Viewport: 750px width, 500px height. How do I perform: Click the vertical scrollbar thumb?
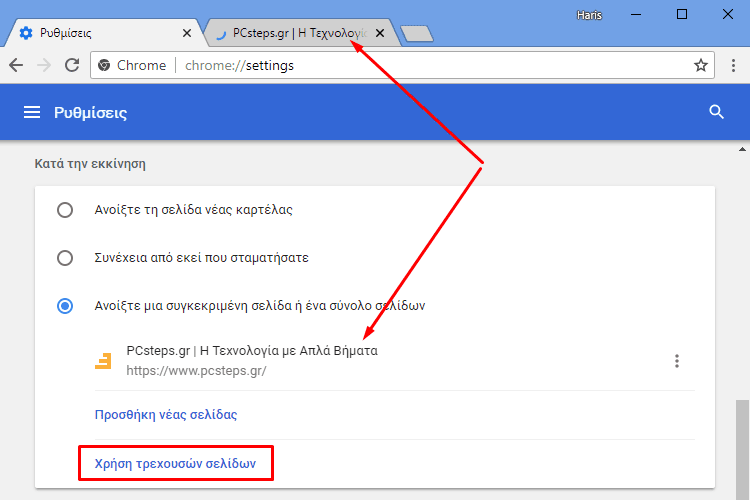click(742, 449)
